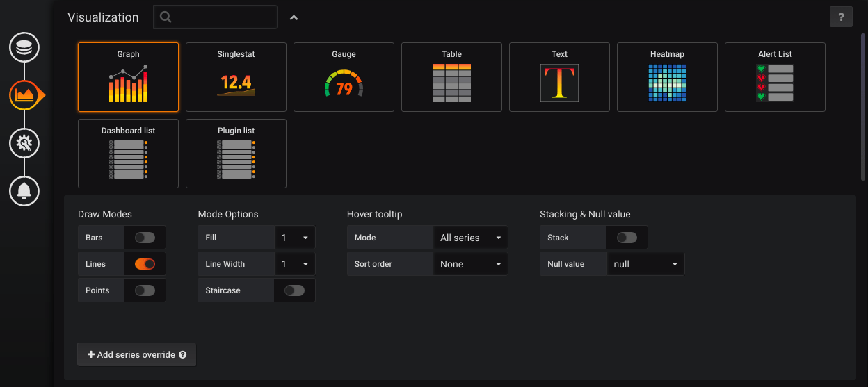Enable the Bars draw mode toggle
868x387 pixels.
click(145, 238)
